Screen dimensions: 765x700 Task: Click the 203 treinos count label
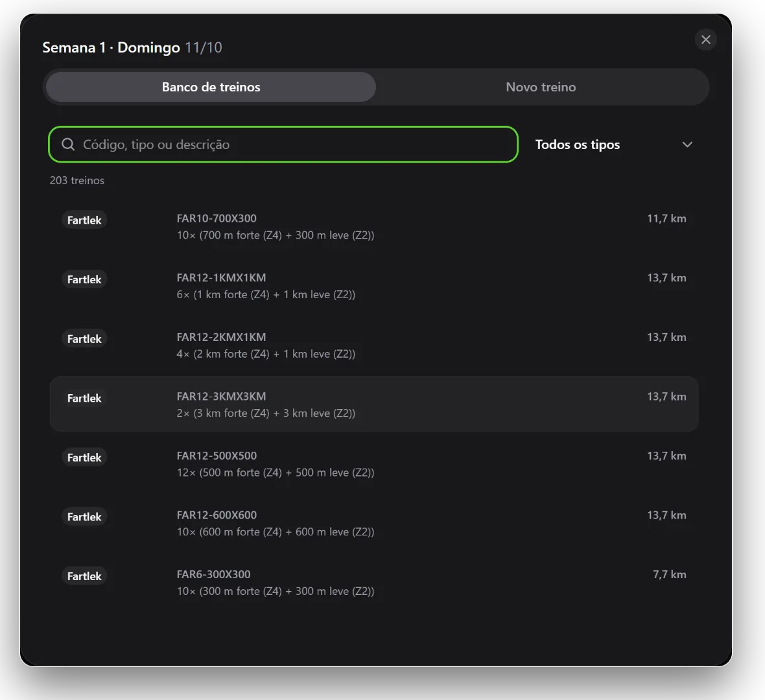[x=77, y=180]
